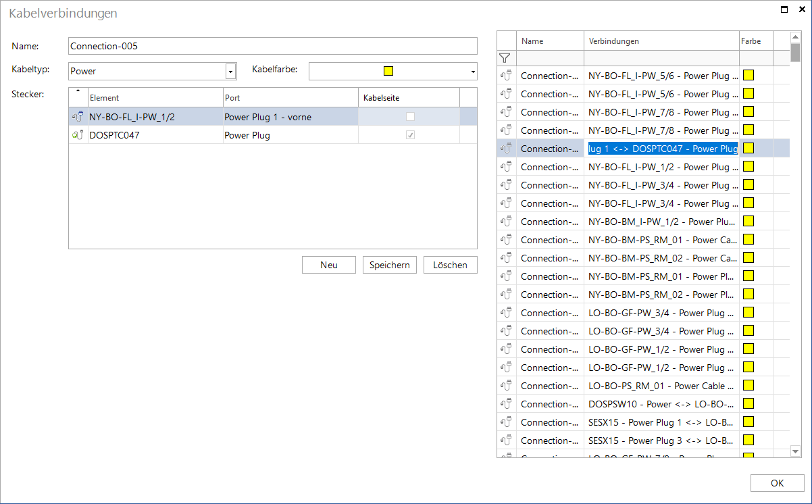This screenshot has width=812, height=504.
Task: Click the Name field containing Connection-005
Action: click(273, 46)
